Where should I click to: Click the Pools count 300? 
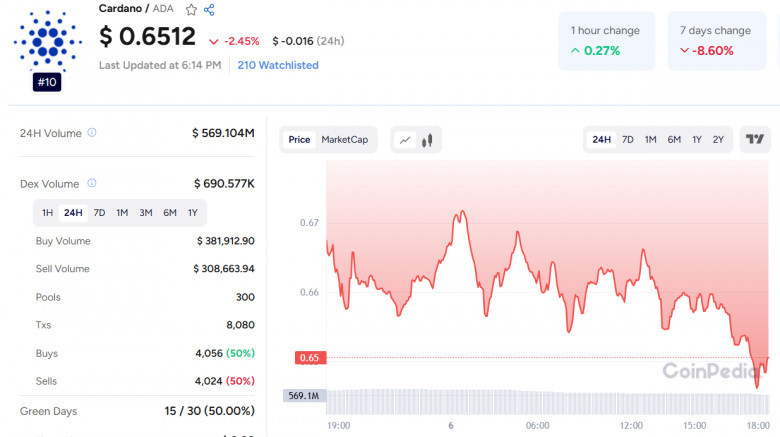coord(245,297)
